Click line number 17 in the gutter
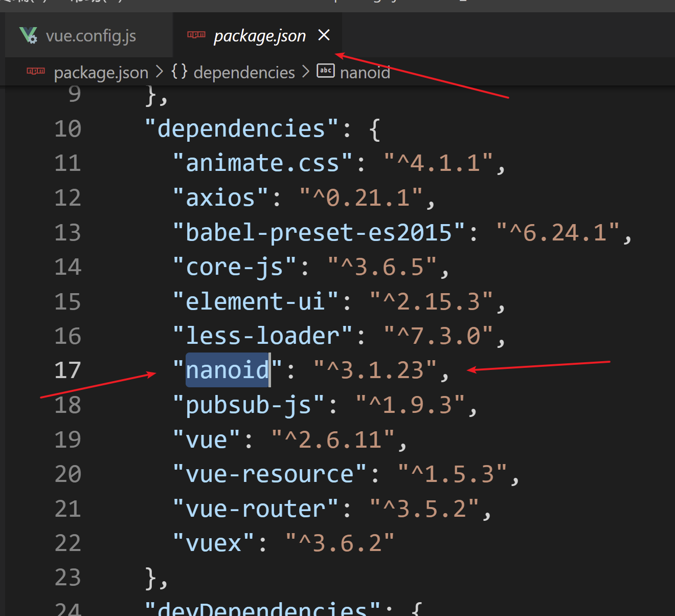675x616 pixels. tap(68, 370)
